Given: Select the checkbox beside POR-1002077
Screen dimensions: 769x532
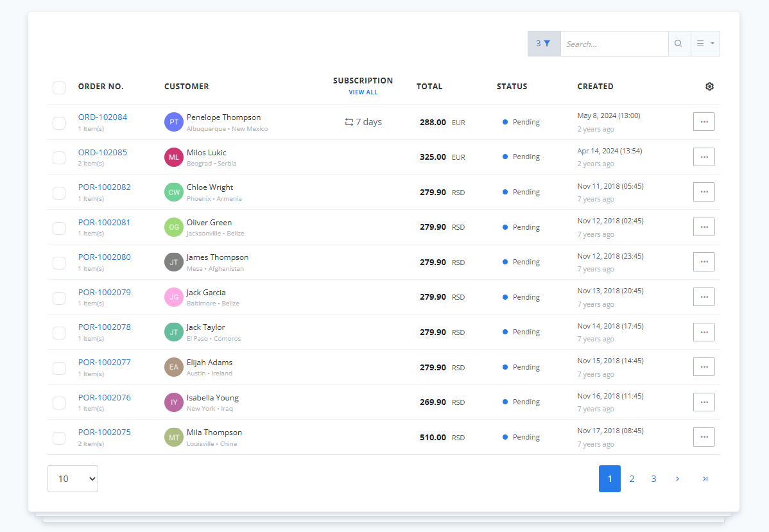Looking at the screenshot, I should [x=58, y=367].
